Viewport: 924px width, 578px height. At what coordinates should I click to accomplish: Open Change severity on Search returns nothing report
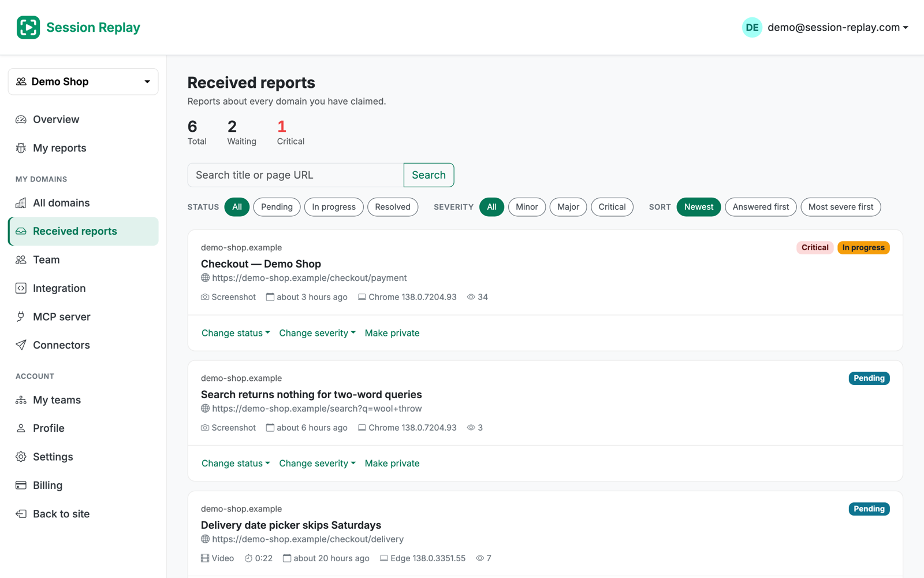click(317, 464)
